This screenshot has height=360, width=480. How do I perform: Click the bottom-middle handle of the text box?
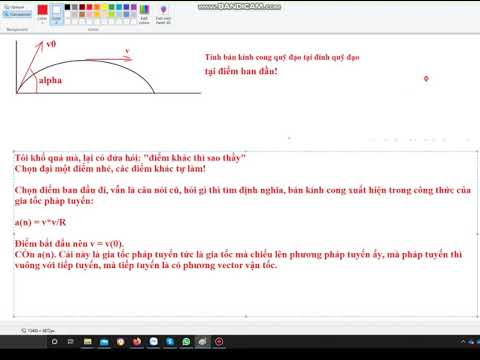pos(246,316)
